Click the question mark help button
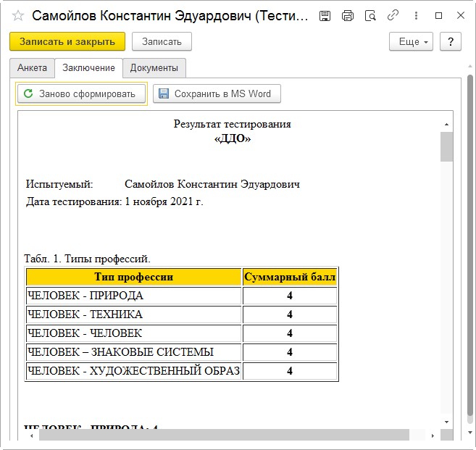 [x=451, y=42]
